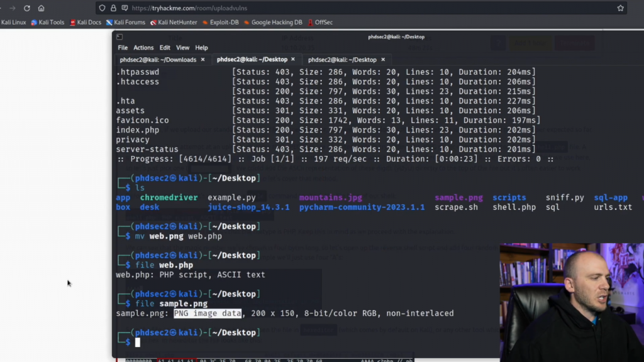Go forward in browser history
Screen dimensions: 644x362
pyautogui.click(x=13, y=8)
